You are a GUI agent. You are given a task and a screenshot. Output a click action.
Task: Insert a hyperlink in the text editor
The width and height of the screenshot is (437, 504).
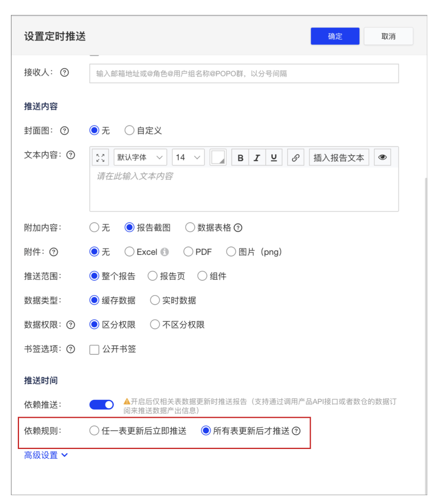(x=295, y=157)
